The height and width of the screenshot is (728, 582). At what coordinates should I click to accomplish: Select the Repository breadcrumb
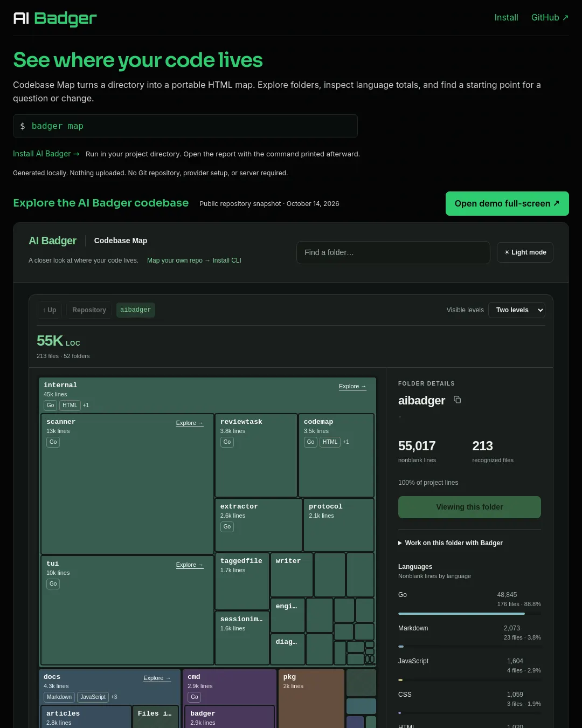tap(89, 310)
